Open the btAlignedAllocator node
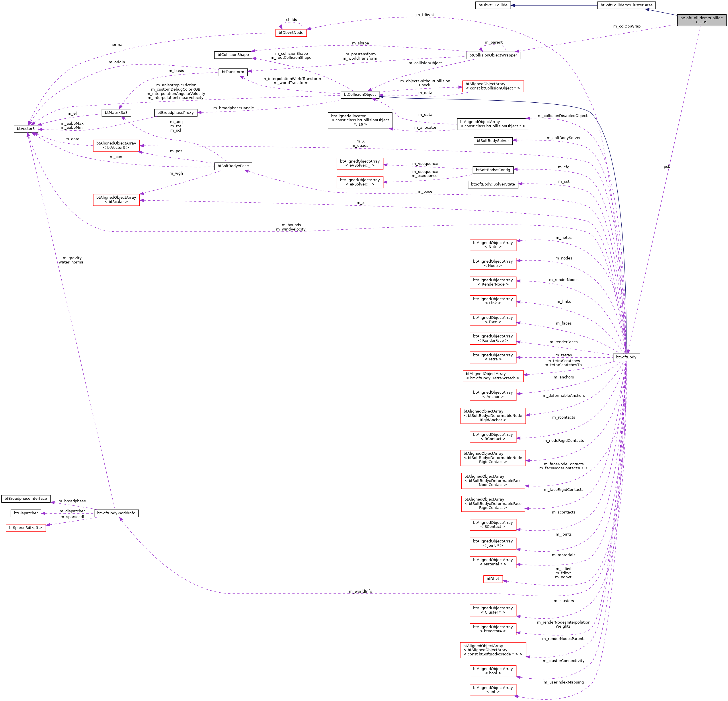Image resolution: width=728 pixels, height=701 pixels. tap(360, 120)
